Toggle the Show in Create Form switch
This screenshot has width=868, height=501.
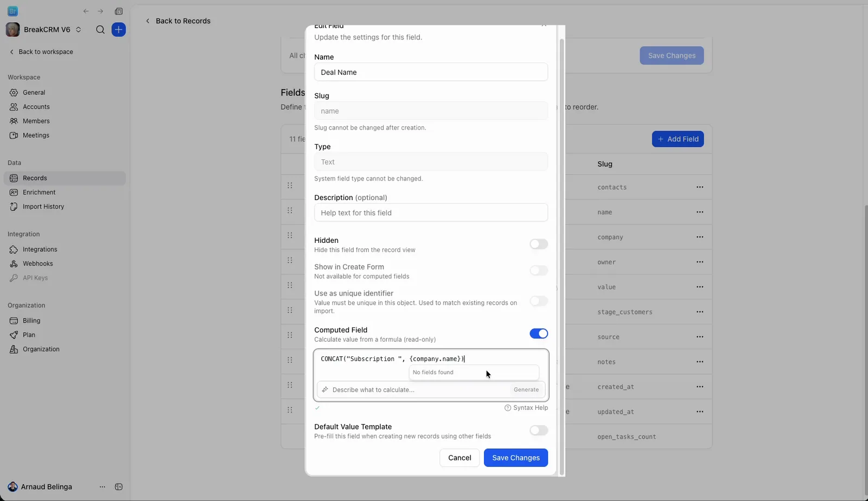(x=539, y=271)
